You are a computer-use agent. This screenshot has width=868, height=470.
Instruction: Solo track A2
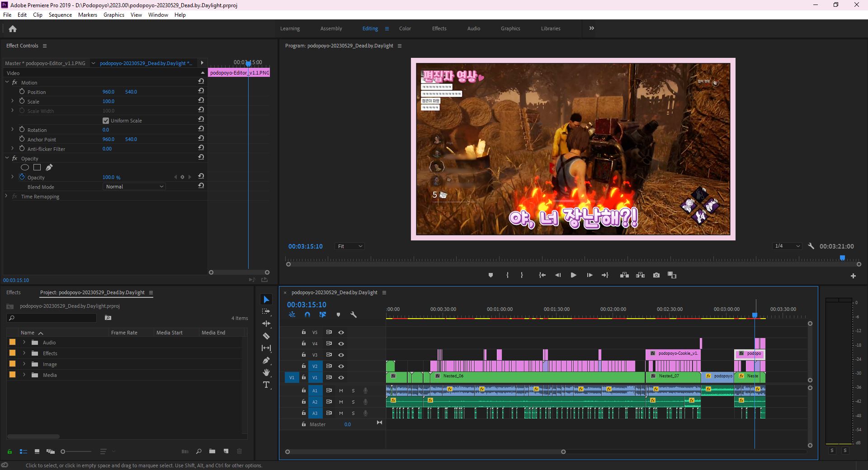tap(353, 402)
